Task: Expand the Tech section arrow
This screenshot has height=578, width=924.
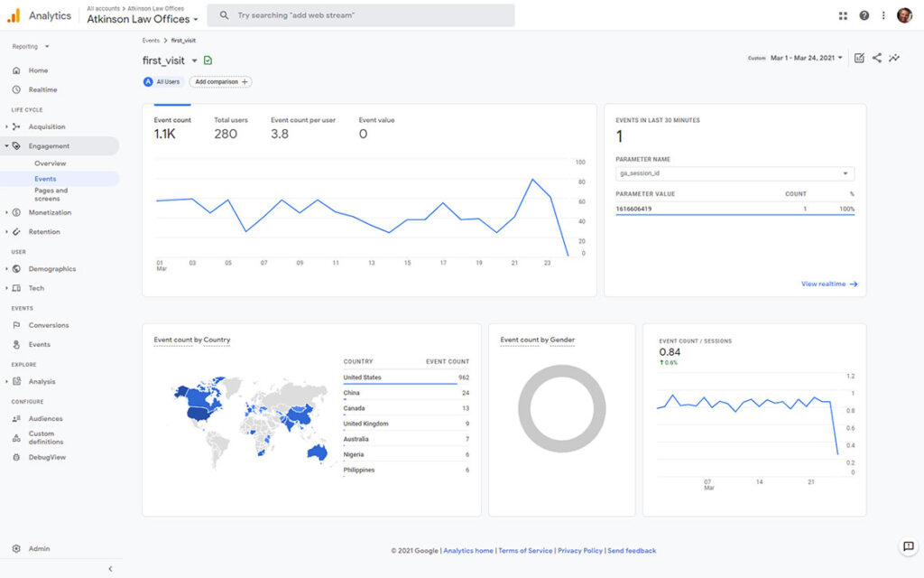Action: 6,288
